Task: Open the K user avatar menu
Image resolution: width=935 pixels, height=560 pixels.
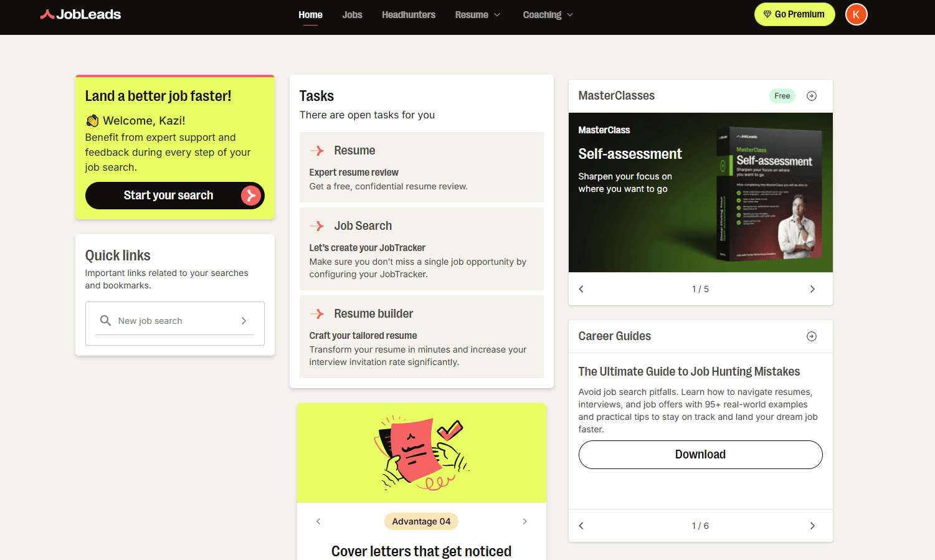Action: (856, 14)
